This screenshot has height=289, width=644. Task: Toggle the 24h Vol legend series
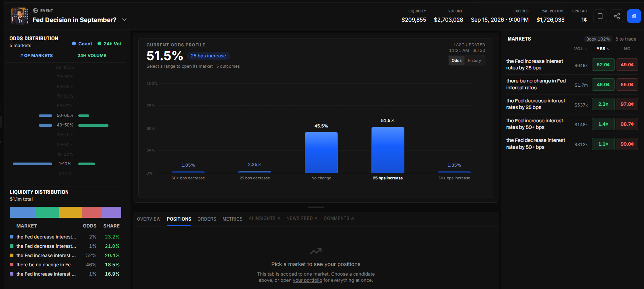point(109,44)
